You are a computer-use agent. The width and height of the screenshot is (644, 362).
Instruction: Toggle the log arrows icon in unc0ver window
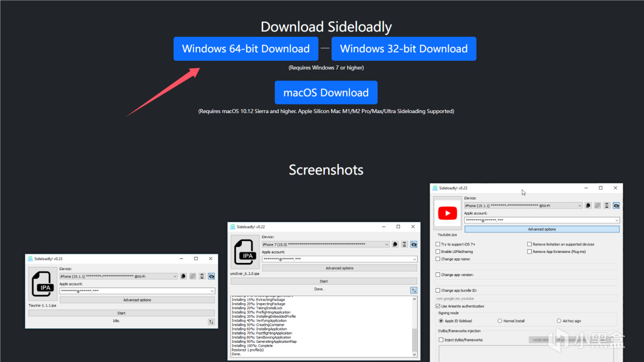pos(414,290)
